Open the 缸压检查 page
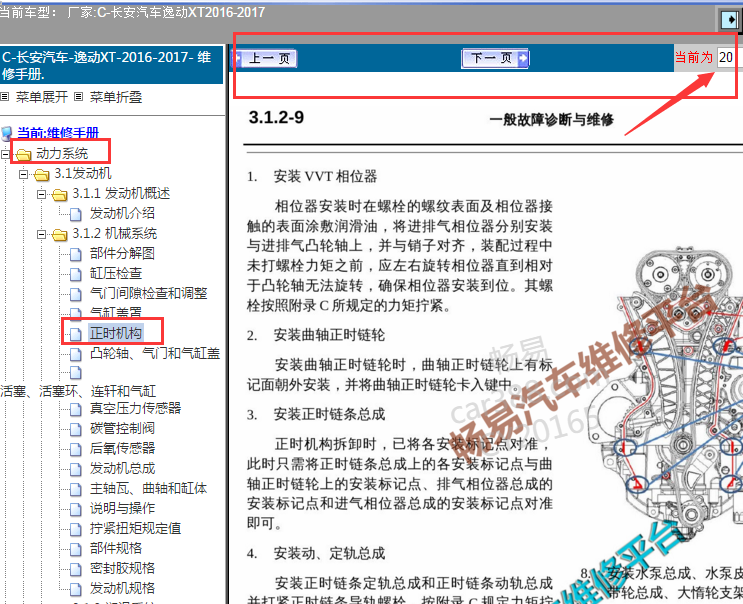This screenshot has width=743, height=604. [116, 273]
